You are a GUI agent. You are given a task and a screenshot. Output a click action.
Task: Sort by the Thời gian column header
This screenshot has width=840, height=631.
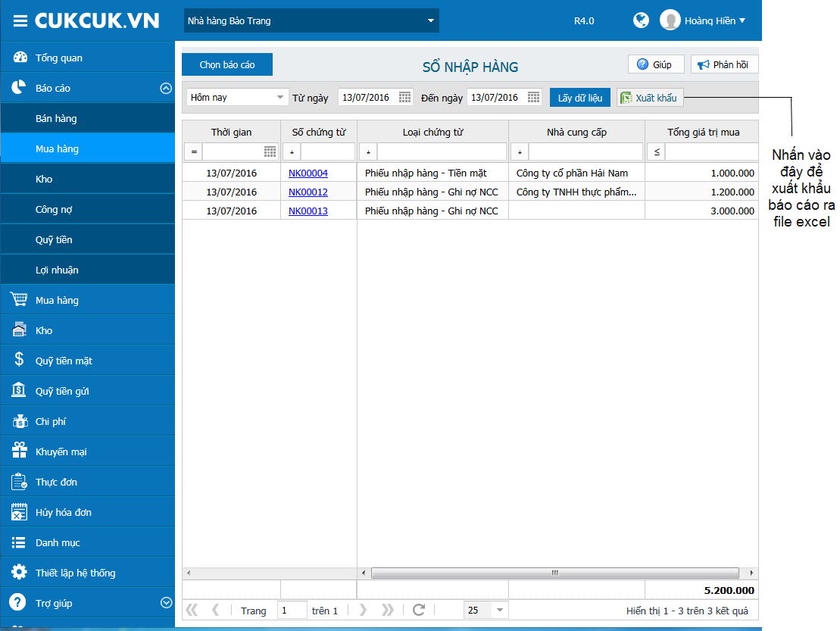[x=232, y=132]
